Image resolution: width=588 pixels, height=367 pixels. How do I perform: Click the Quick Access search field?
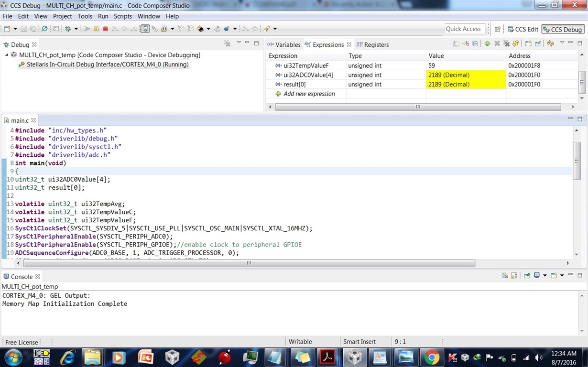(x=465, y=29)
